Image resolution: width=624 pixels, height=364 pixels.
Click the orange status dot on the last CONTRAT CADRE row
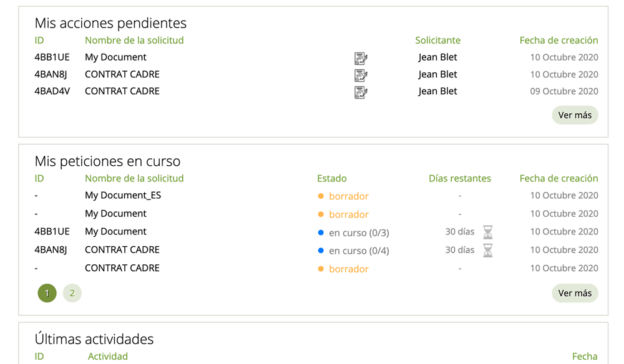(x=322, y=269)
